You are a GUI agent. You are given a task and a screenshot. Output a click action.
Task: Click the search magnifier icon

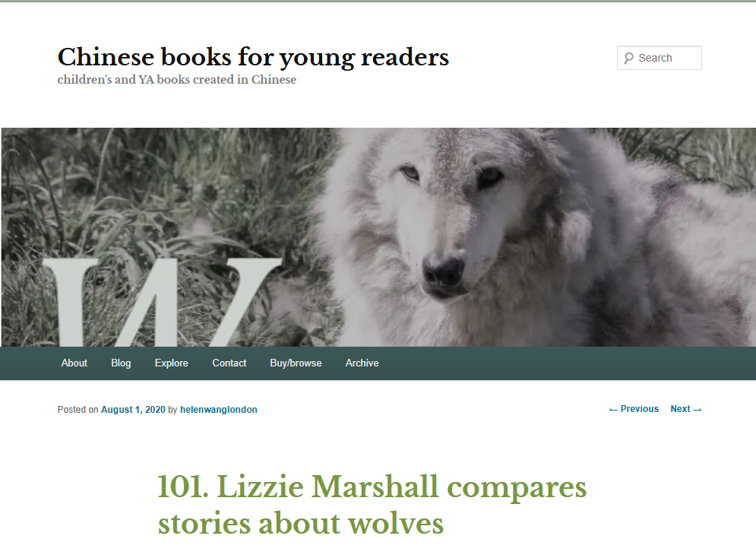coord(628,59)
